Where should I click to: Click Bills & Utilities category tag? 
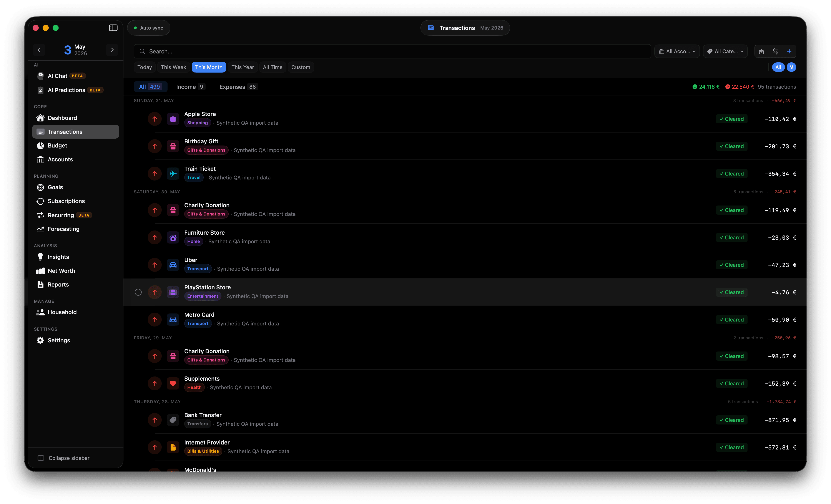click(203, 451)
